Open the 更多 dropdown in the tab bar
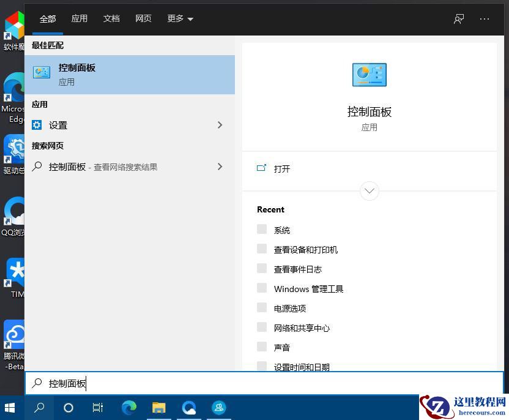Screen dimensions: 509x420 point(179,19)
